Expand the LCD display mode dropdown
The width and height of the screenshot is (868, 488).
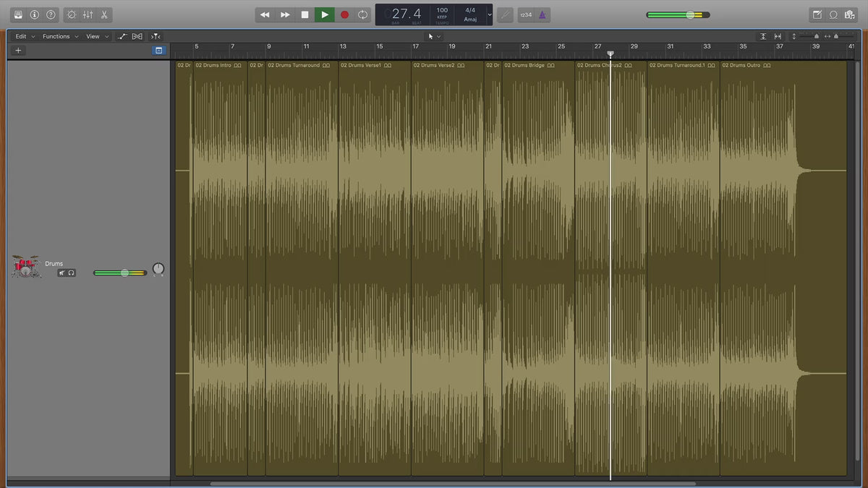point(490,14)
